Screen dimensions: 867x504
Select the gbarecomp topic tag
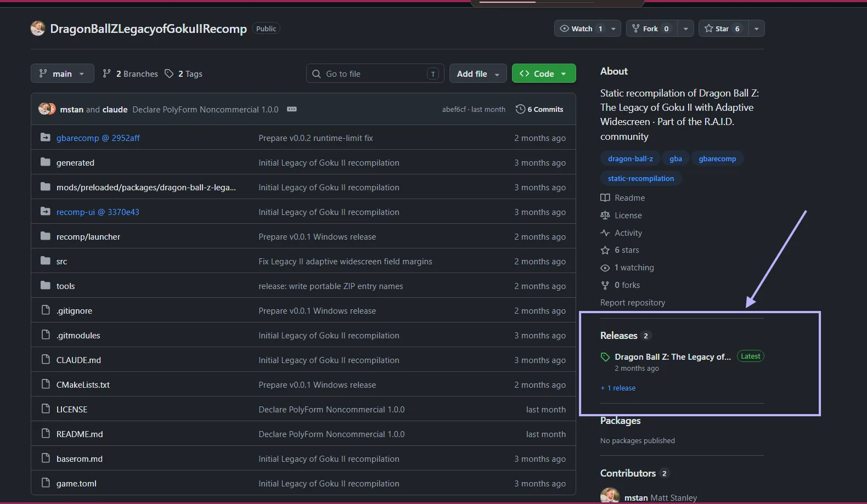717,158
